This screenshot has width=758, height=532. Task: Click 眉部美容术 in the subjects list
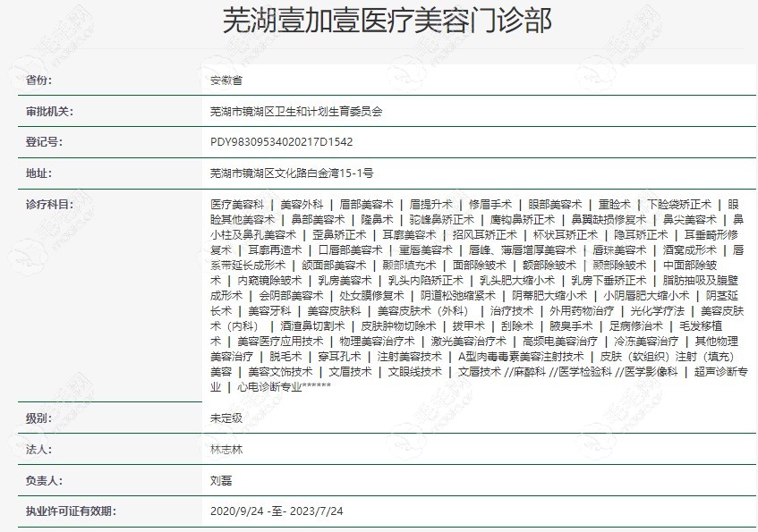[366, 205]
